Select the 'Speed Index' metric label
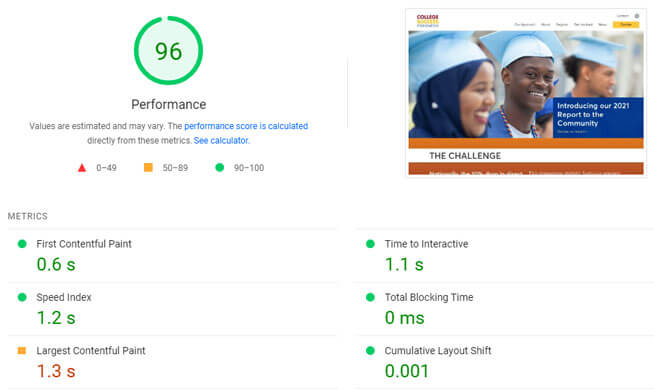This screenshot has width=654, height=390. click(64, 297)
